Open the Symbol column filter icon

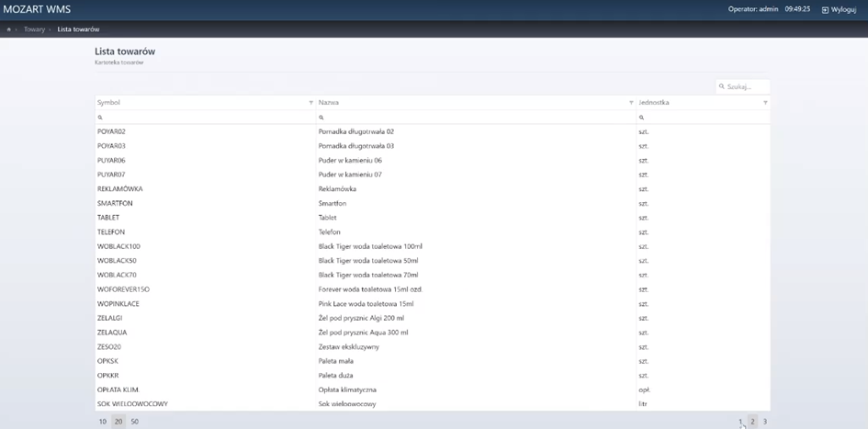pyautogui.click(x=311, y=103)
